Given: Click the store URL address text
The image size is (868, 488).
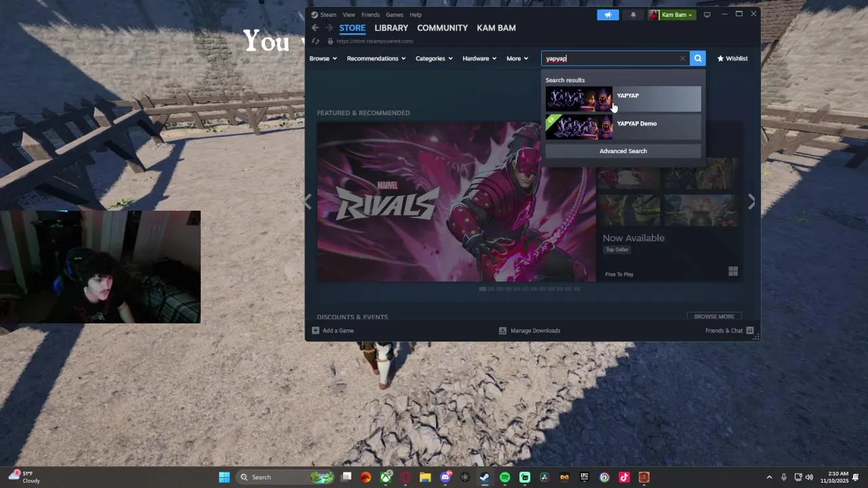Looking at the screenshot, I should (x=374, y=41).
